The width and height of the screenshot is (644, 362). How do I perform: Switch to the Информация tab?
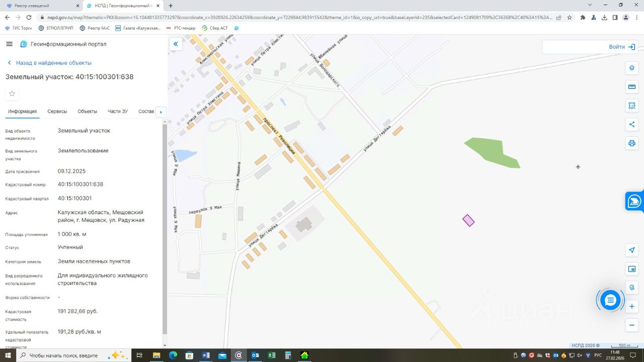(23, 111)
